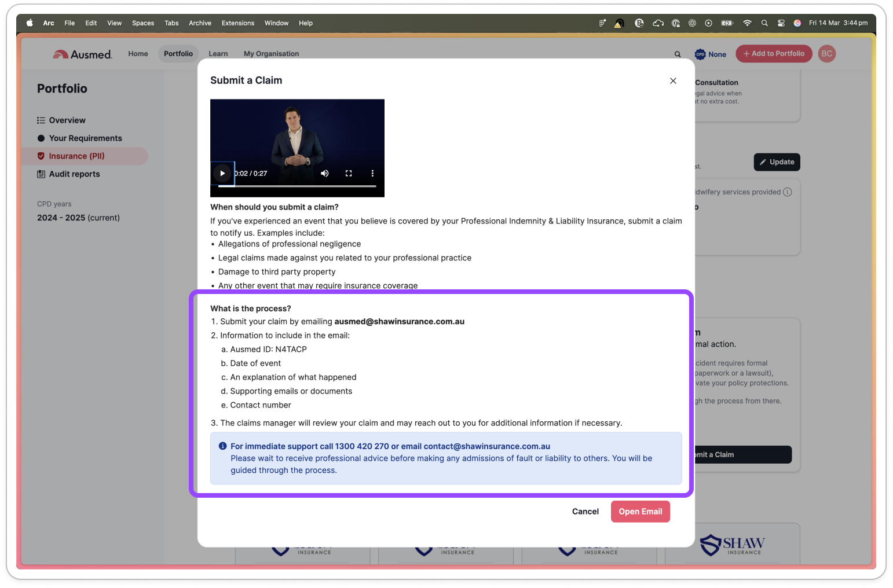Open the Edit menu
Screen dimensions: 893x588
pos(91,23)
